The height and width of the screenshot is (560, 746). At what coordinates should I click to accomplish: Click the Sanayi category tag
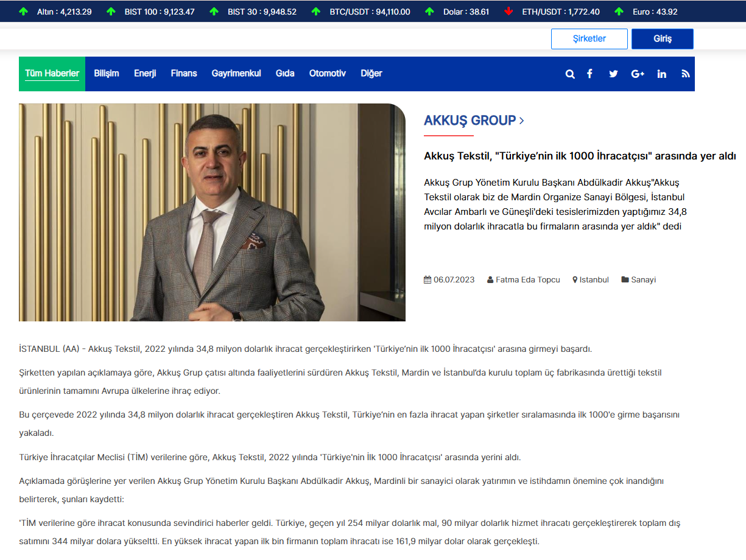pyautogui.click(x=643, y=280)
